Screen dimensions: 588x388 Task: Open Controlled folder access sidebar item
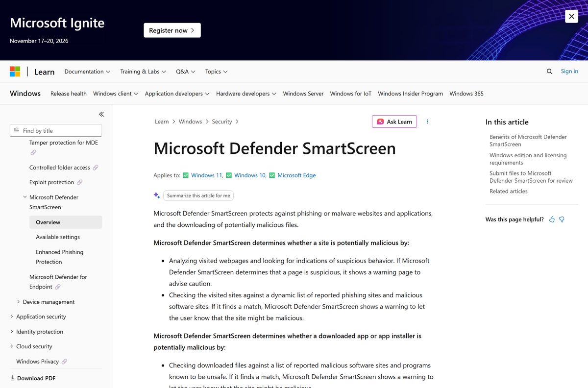point(60,168)
